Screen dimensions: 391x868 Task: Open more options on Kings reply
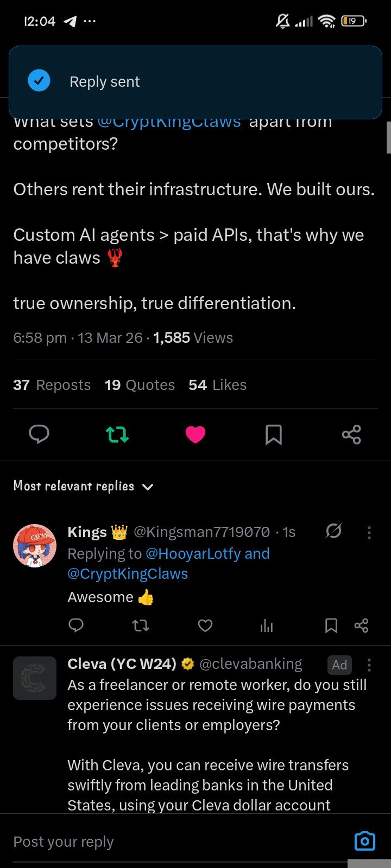coord(369,532)
